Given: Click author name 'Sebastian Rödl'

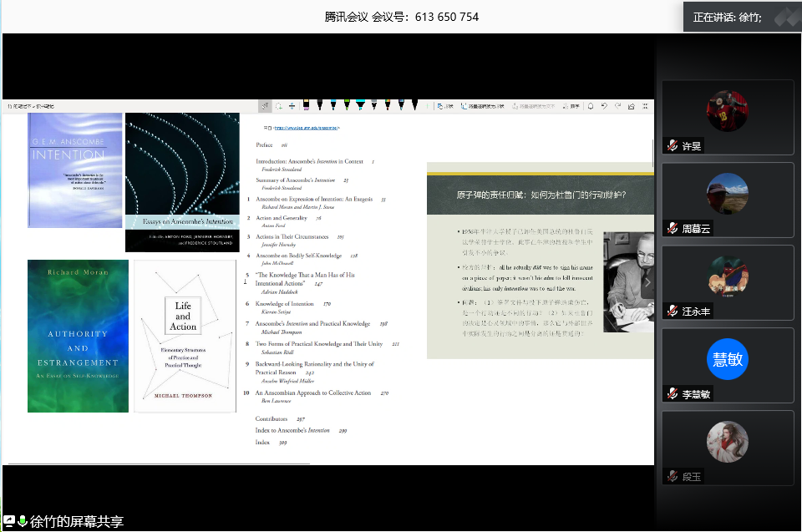Looking at the screenshot, I should tap(277, 352).
